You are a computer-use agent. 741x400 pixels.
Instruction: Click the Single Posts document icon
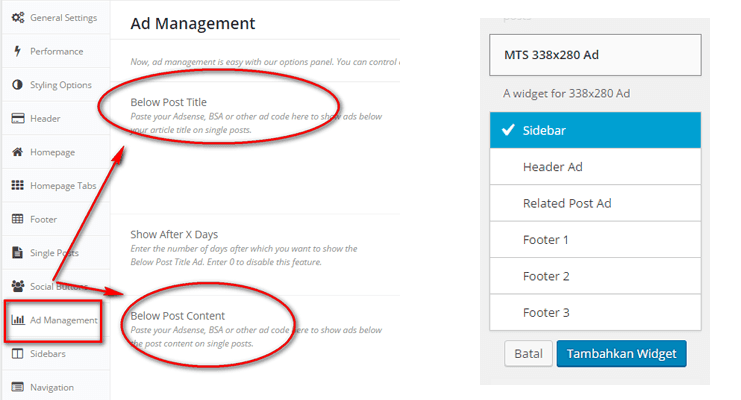pyautogui.click(x=17, y=252)
